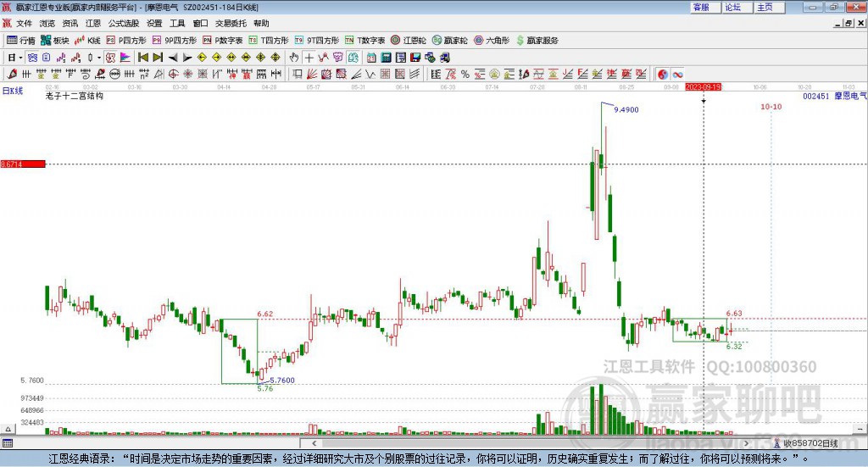The height and width of the screenshot is (467, 868).
Task: Select the percent % retracement tool
Action: [465, 74]
